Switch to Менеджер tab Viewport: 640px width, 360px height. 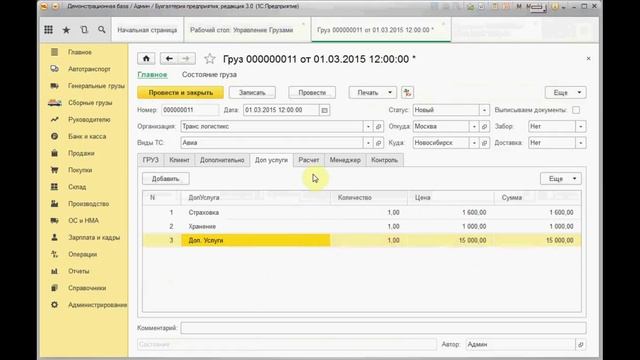point(345,160)
